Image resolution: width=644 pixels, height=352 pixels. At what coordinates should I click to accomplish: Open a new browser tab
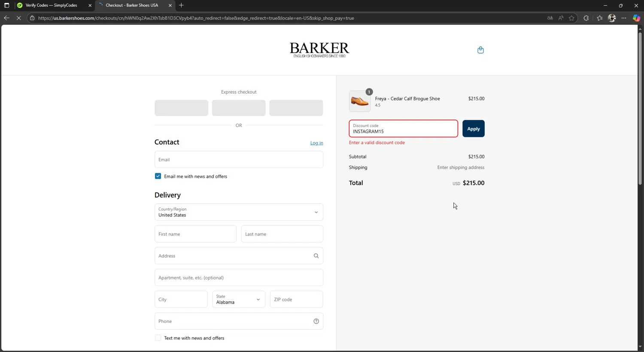pyautogui.click(x=181, y=6)
